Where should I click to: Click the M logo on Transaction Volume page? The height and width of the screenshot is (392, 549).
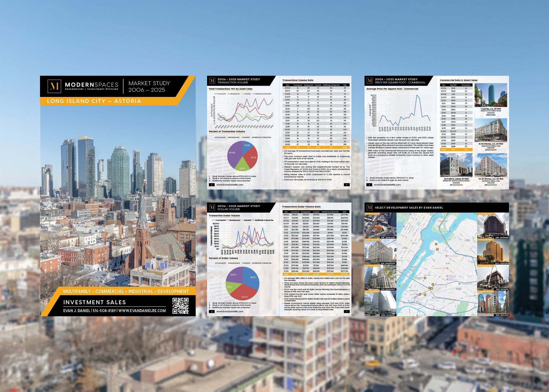tap(212, 81)
